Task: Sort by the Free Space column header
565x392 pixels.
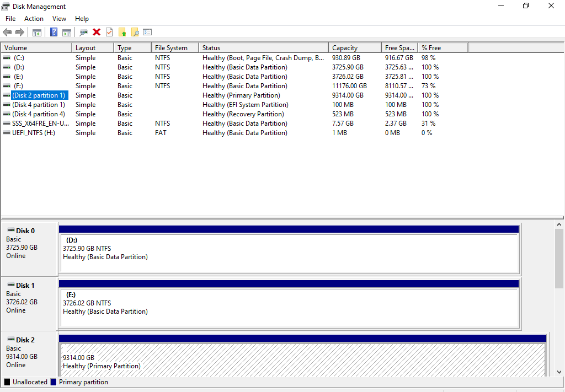Action: point(399,47)
